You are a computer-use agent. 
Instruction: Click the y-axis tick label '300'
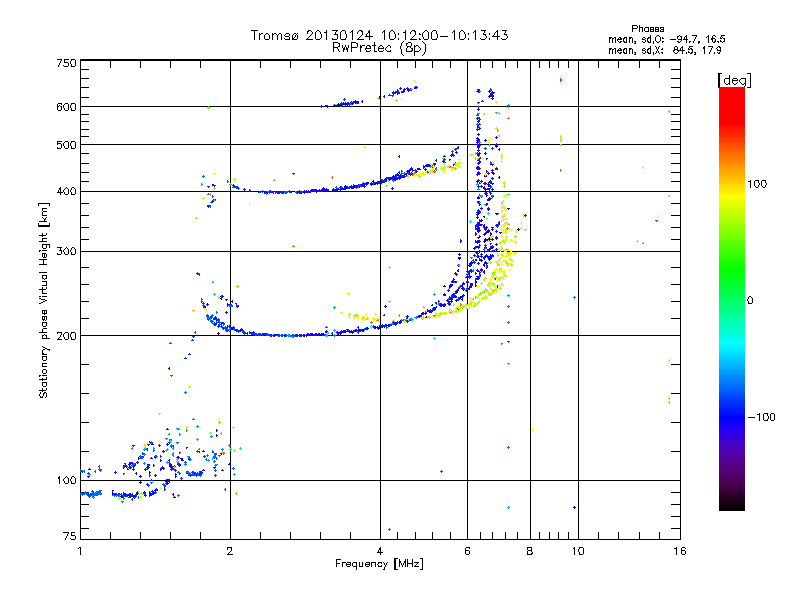[x=66, y=252]
